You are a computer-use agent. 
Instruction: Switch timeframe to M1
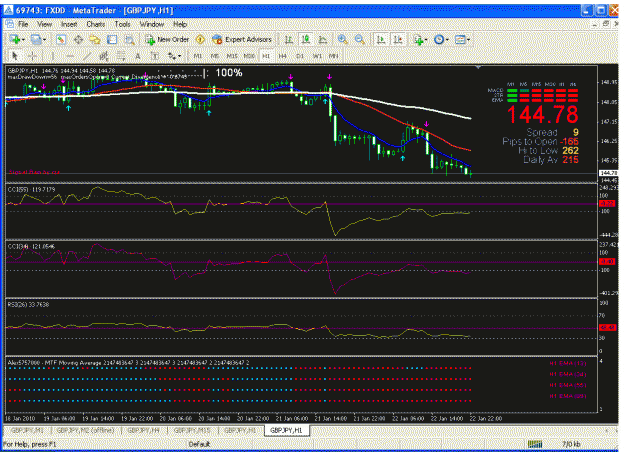tap(198, 56)
